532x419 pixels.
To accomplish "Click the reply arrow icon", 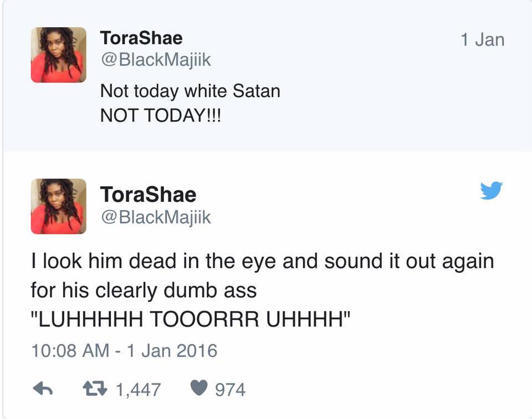I will pos(42,390).
